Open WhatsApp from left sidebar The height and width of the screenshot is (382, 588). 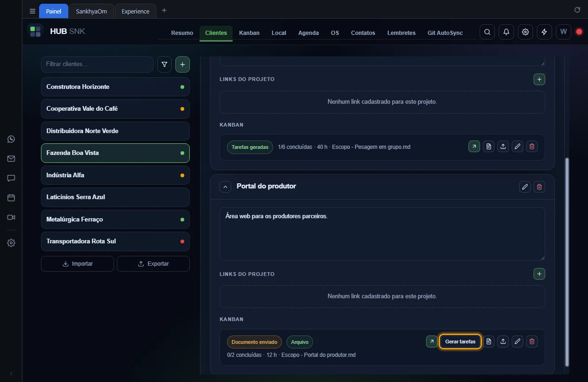[x=11, y=139]
